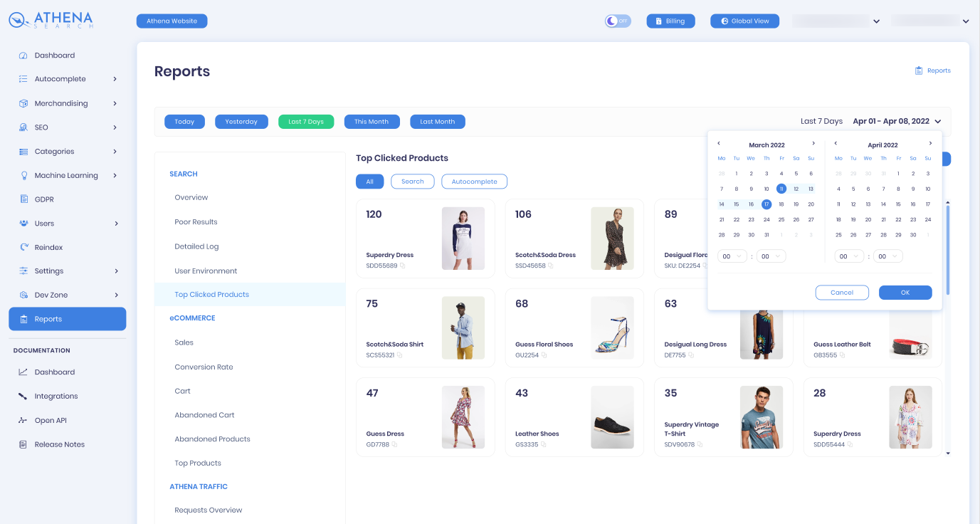Click the products list vertical scrollbar
Viewport: 980px width, 524px height.
[947, 248]
